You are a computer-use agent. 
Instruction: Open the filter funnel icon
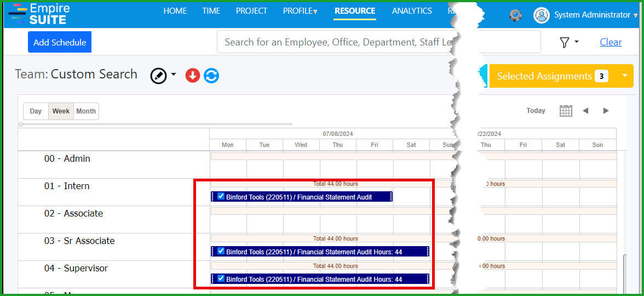[x=565, y=42]
